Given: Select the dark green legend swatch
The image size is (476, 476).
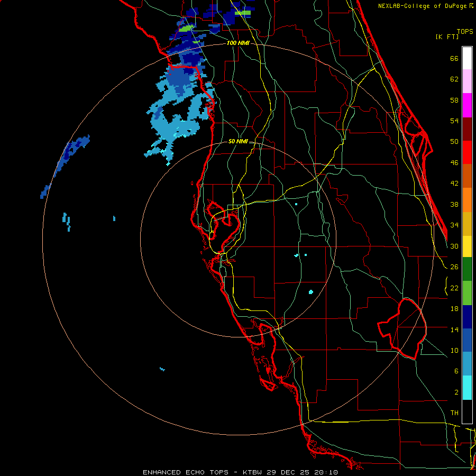Looking at the screenshot, I should (x=467, y=269).
